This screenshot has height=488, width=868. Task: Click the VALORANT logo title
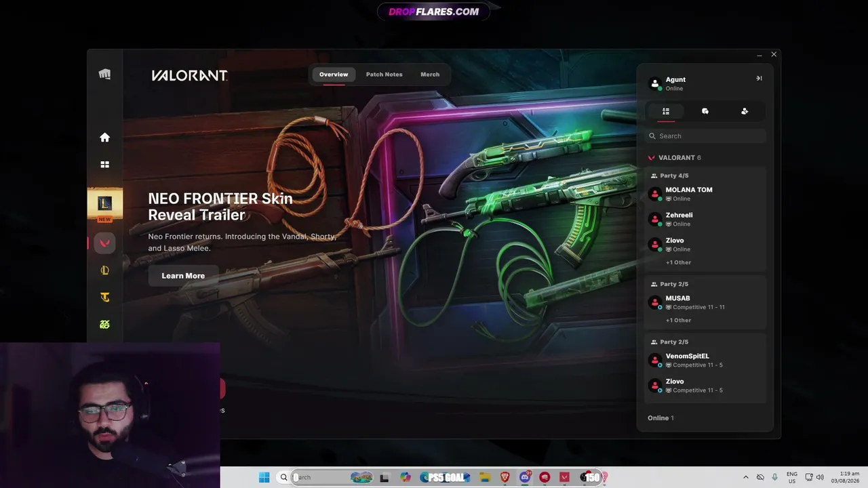[189, 75]
